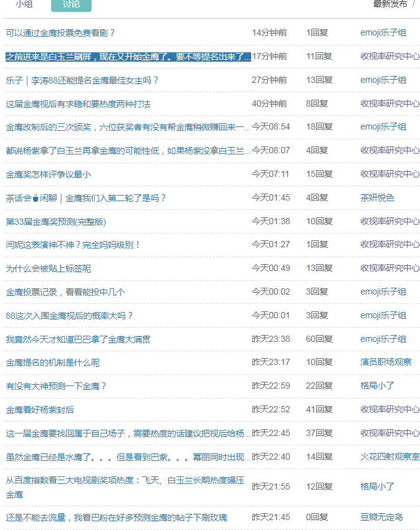
Task: Open group 格局小了 in the 昨天22:59 row
Action: point(377,386)
